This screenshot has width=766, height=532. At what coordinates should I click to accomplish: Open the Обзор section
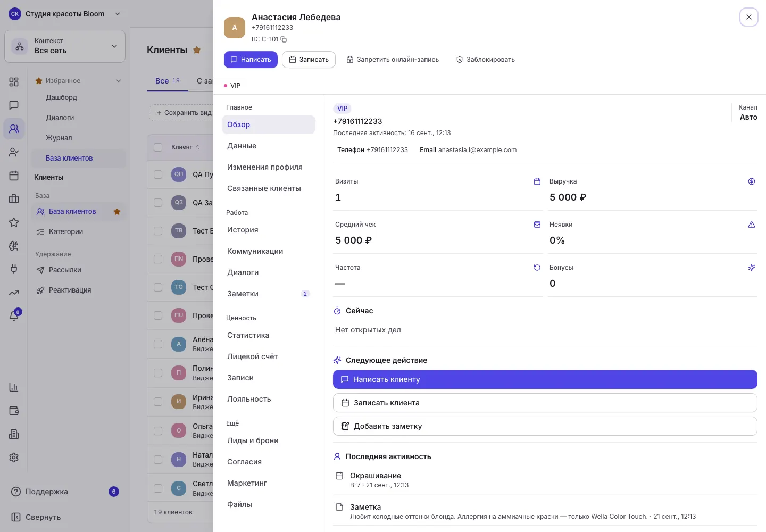point(269,124)
